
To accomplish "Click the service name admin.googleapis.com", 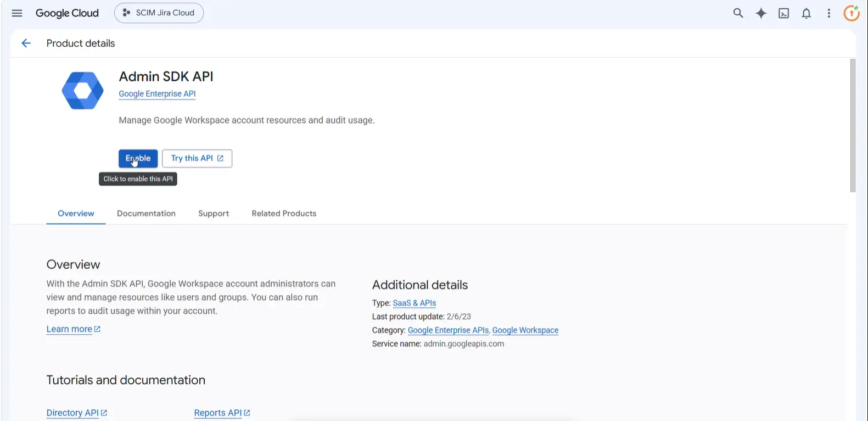I will (464, 344).
